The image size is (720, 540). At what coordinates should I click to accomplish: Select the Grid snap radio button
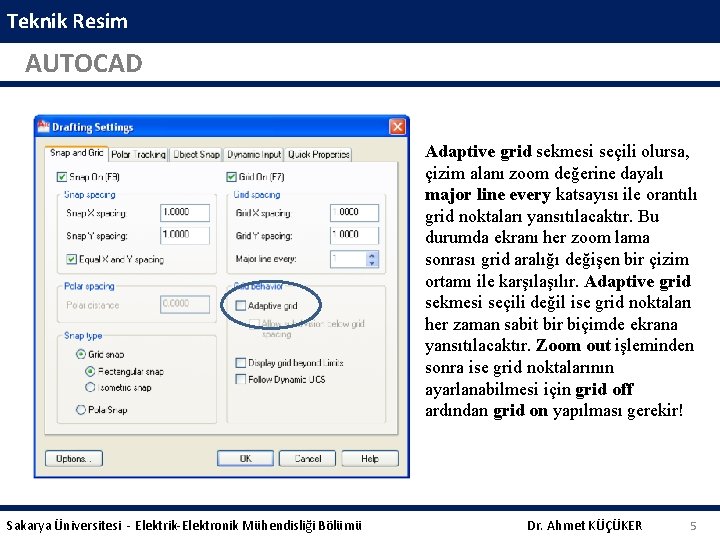(x=81, y=354)
